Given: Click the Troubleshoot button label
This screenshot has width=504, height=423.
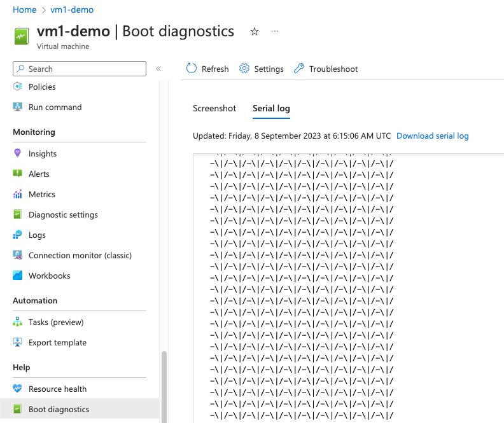Looking at the screenshot, I should tap(333, 69).
